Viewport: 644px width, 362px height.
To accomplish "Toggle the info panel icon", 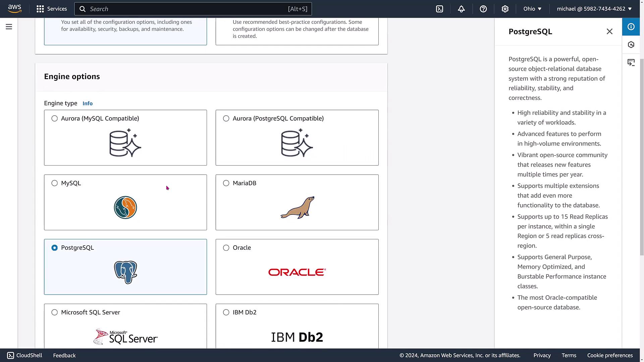I will tap(631, 27).
